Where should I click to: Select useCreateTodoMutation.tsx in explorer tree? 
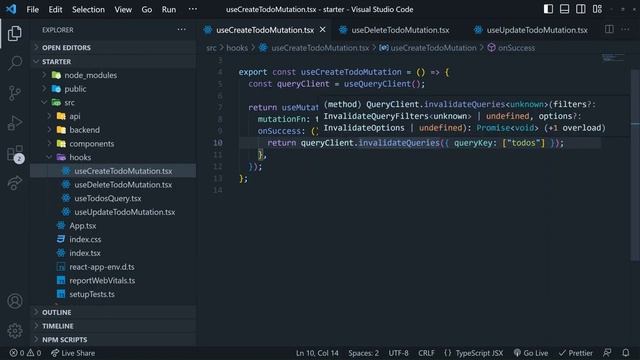point(113,171)
